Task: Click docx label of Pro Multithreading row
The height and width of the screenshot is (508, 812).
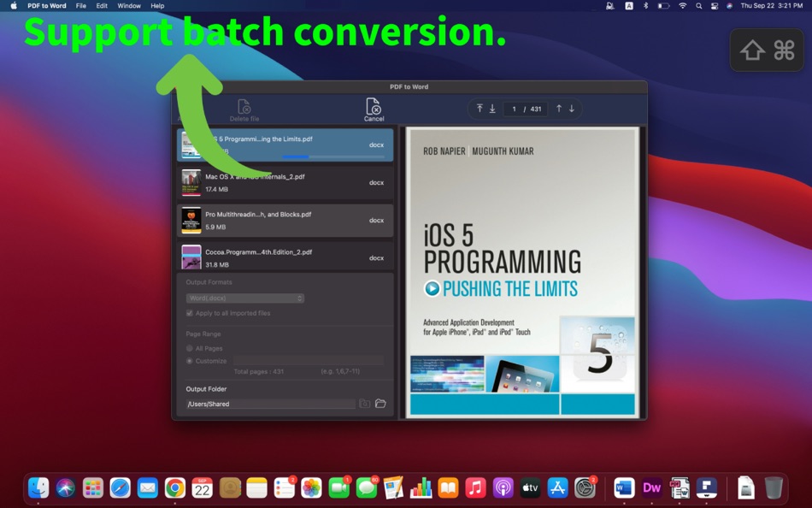Action: [376, 221]
